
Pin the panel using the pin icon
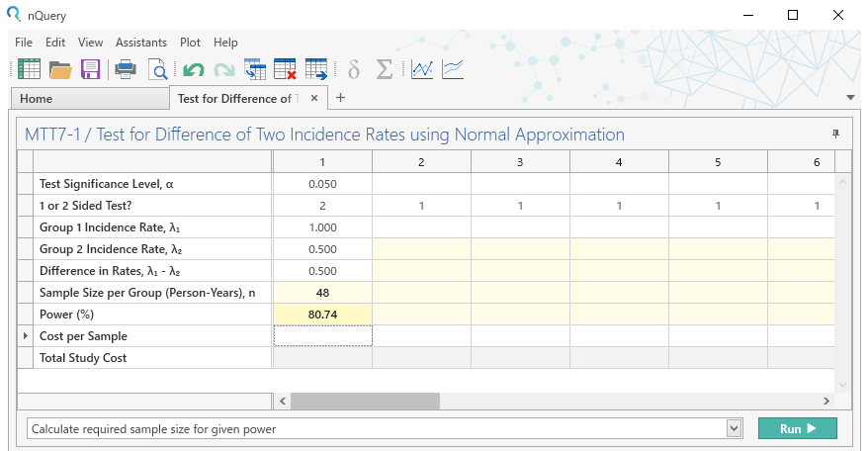coord(836,134)
